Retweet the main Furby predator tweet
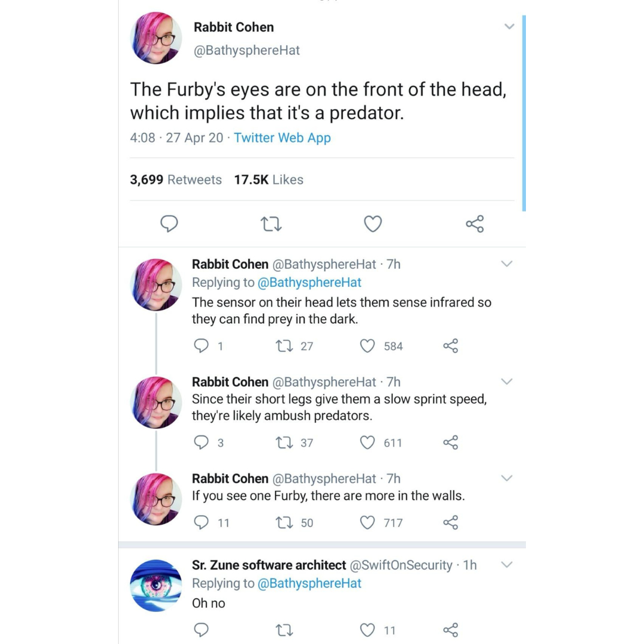 (x=271, y=224)
